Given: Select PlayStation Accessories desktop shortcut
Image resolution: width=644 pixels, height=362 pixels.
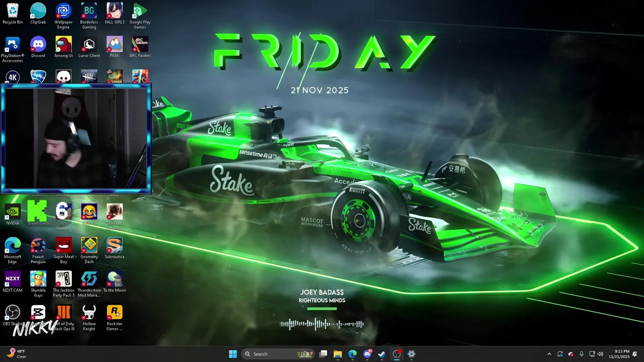Looking at the screenshot, I should (x=13, y=50).
